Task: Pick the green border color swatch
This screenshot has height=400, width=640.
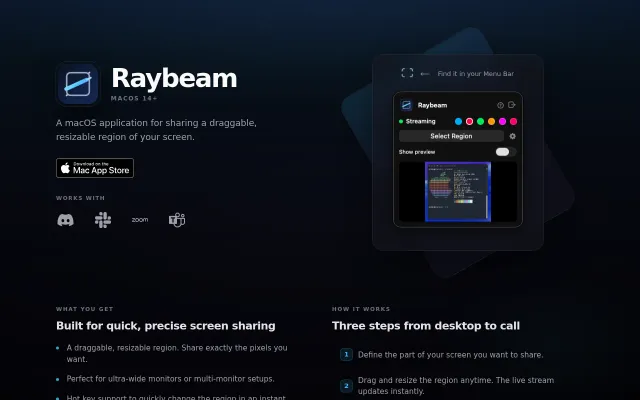Action: (x=480, y=121)
